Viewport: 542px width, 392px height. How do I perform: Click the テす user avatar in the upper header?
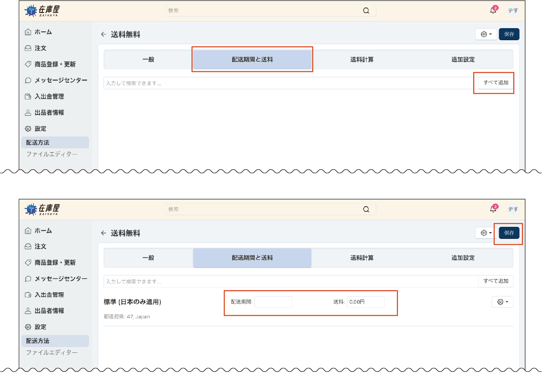pyautogui.click(x=513, y=11)
